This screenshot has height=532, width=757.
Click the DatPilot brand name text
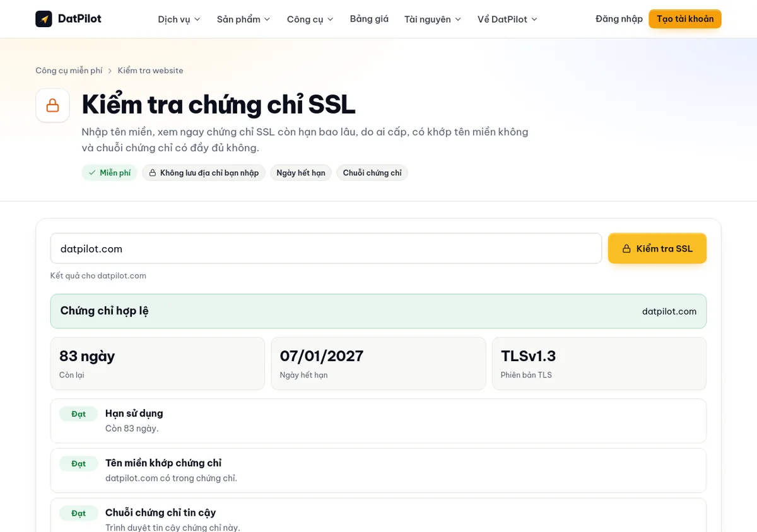click(x=79, y=19)
